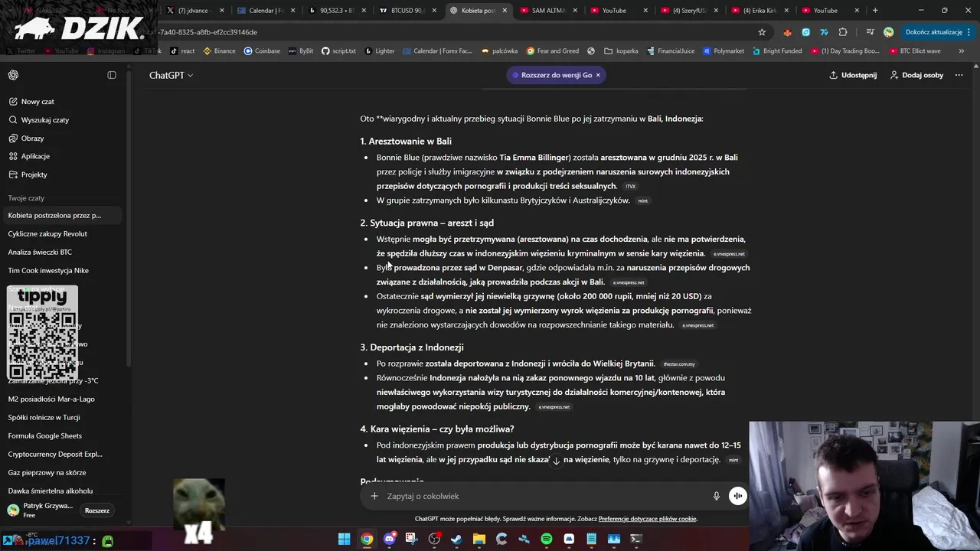
Task: Open the Coinbase bookmark
Action: [x=262, y=51]
